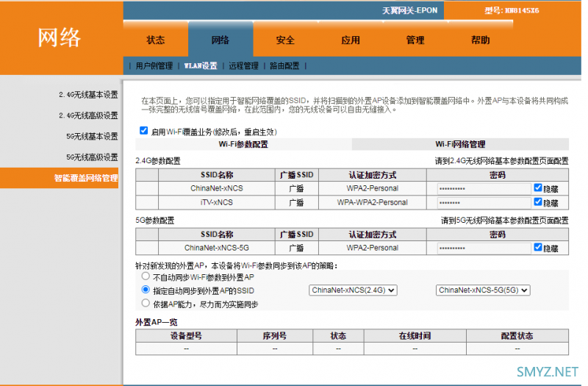
Task: Open the 管理 main tab
Action: [x=415, y=40]
